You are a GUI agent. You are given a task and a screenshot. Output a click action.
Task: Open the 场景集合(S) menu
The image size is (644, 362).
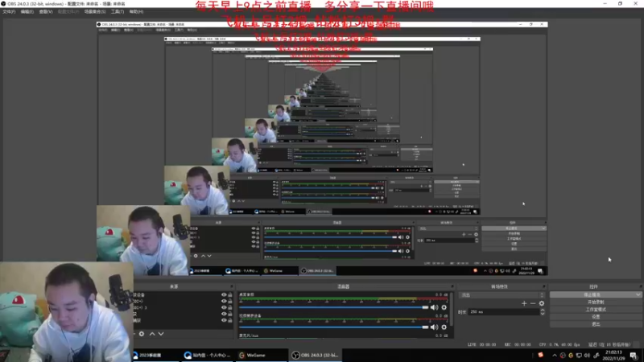(95, 11)
